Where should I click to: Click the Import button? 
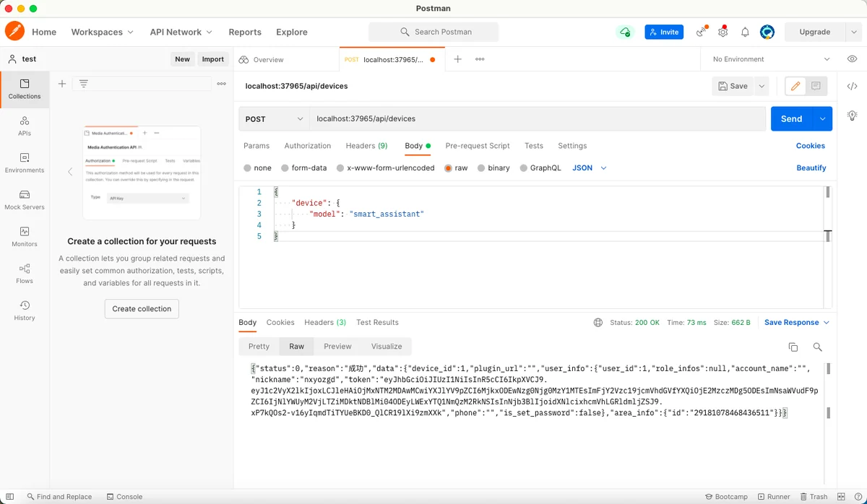click(x=213, y=59)
